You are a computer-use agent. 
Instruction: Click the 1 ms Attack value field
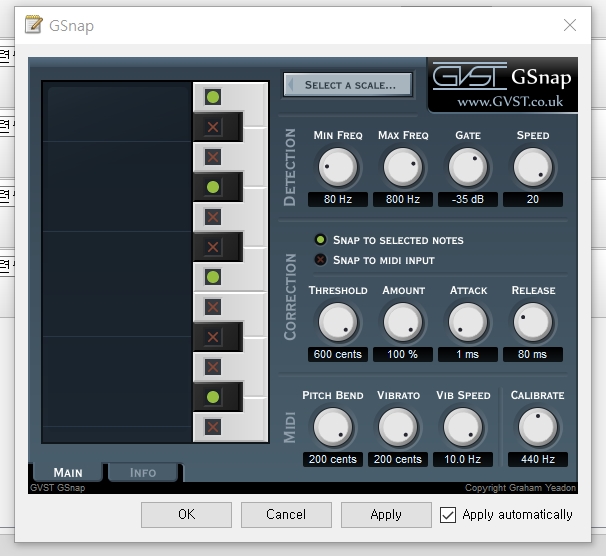468,354
